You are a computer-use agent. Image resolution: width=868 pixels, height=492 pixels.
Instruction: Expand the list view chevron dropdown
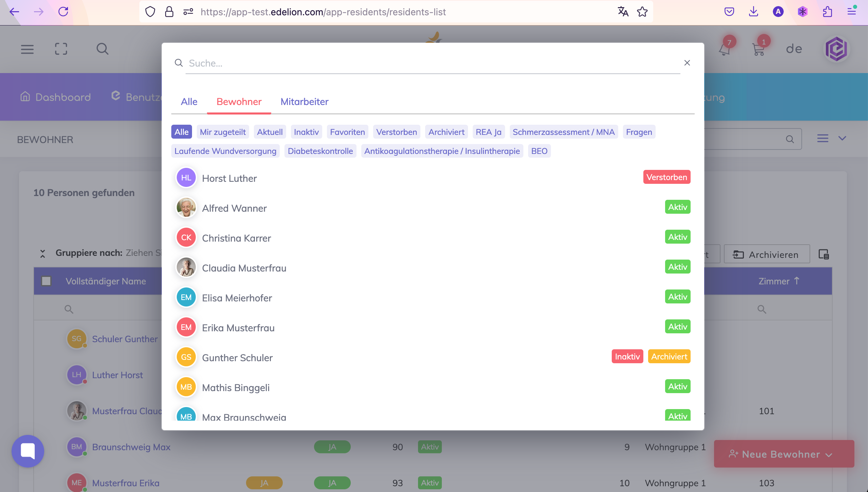tap(842, 138)
